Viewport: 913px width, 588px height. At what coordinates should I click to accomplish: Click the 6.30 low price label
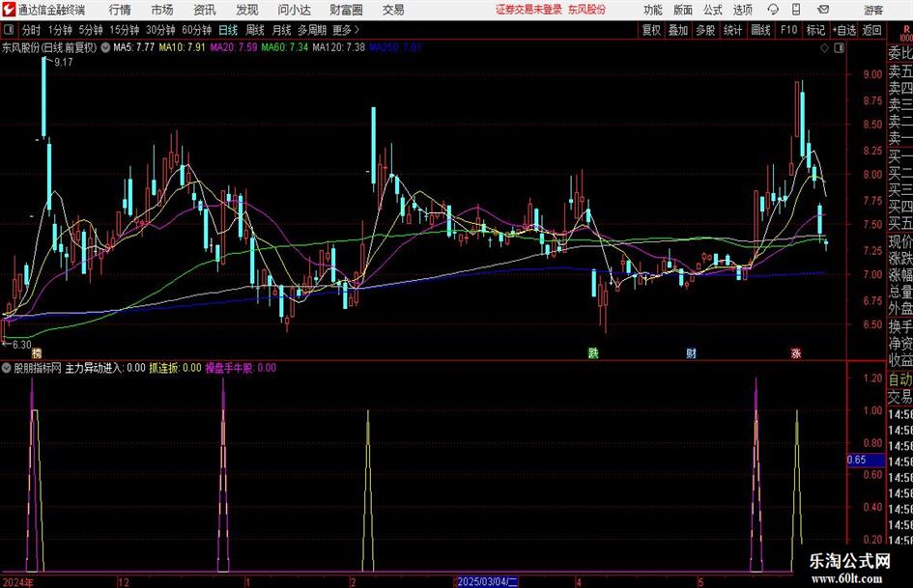[x=22, y=345]
